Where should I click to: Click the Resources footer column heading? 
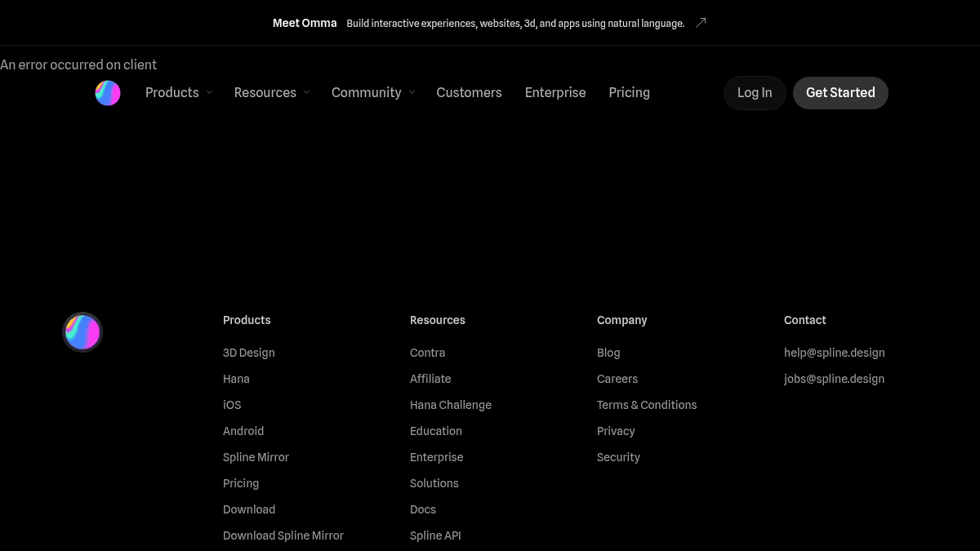tap(438, 320)
